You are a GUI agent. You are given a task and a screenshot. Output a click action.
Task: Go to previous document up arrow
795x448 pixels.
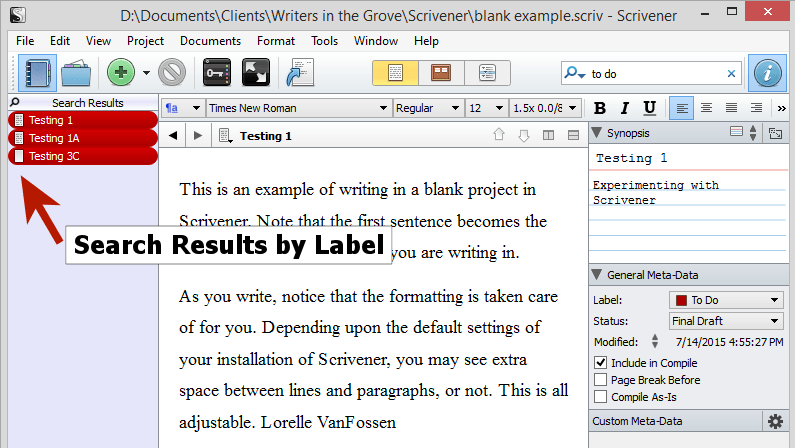[x=499, y=135]
